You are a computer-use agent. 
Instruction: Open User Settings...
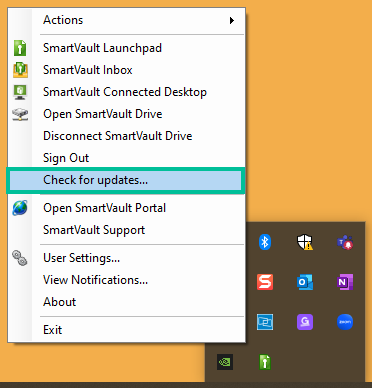coord(126,258)
